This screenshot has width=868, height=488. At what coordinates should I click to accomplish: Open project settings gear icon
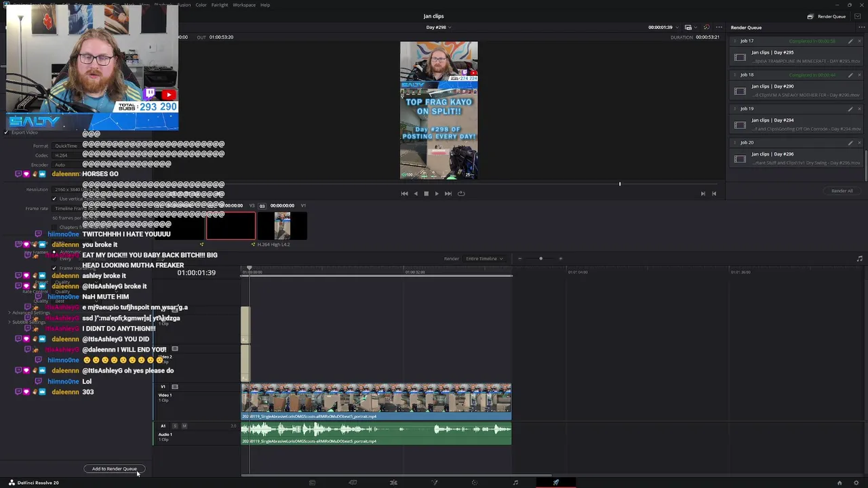[856, 483]
